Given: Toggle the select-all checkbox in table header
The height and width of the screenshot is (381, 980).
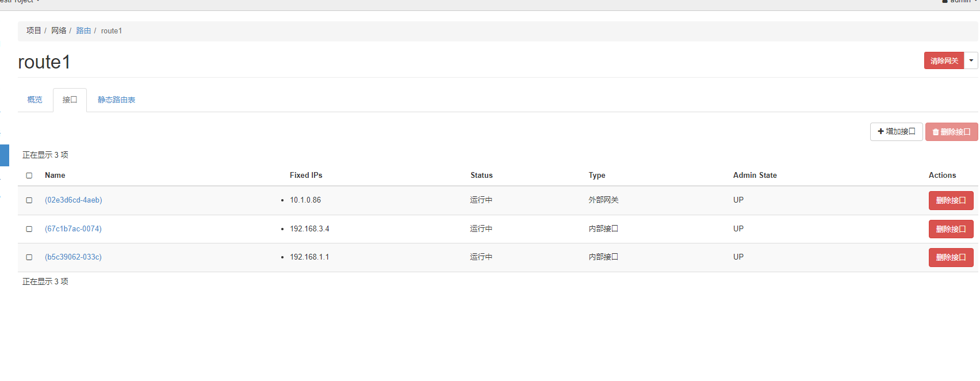Looking at the screenshot, I should click(29, 176).
